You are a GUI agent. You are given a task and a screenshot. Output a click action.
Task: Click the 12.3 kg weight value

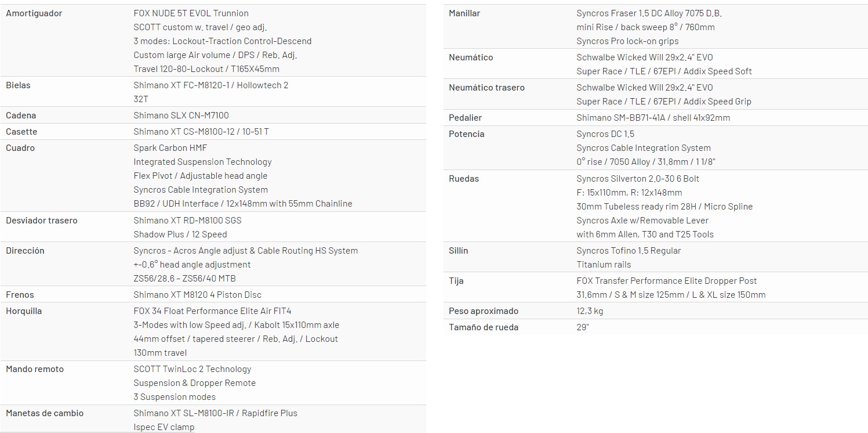click(x=590, y=311)
